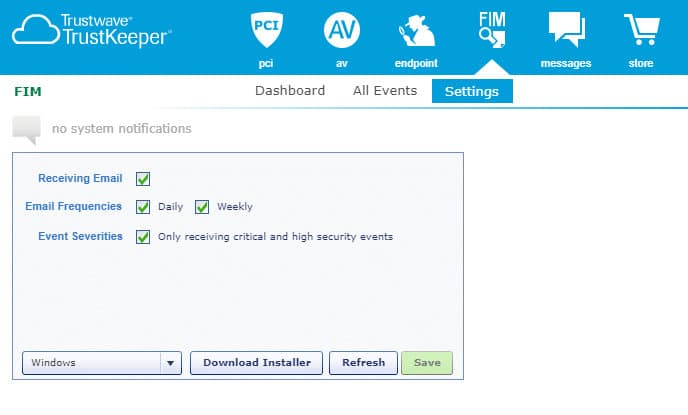Click the gray notifications bubble icon
Viewport: 688px width, 415px height.
coord(26,130)
